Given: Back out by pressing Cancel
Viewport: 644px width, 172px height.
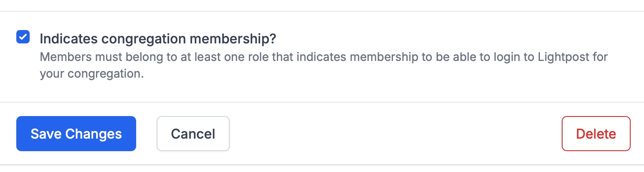Looking at the screenshot, I should tap(193, 134).
